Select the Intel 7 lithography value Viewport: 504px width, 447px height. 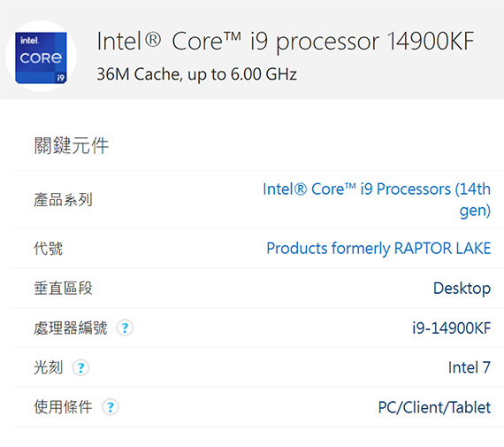coord(470,367)
